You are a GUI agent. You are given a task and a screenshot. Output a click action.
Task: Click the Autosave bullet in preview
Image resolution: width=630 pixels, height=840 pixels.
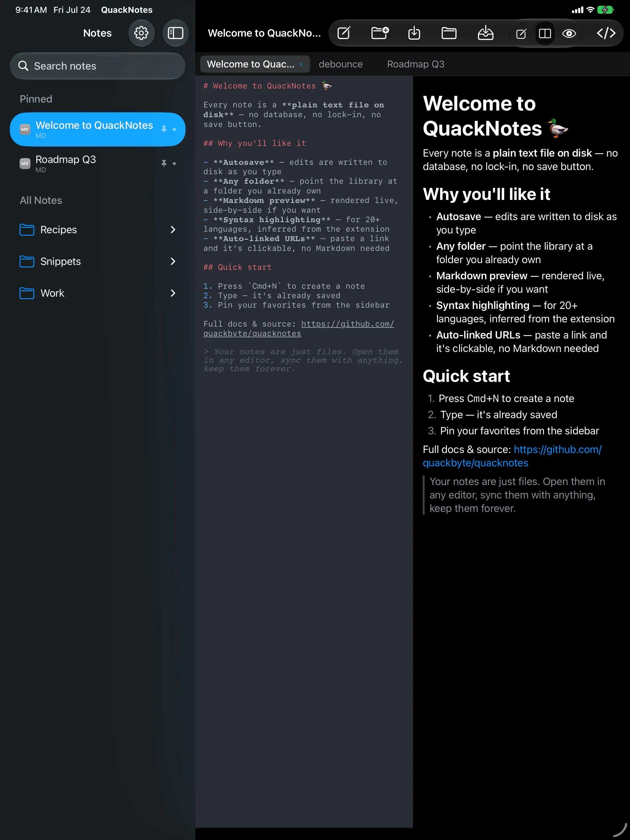(x=526, y=224)
